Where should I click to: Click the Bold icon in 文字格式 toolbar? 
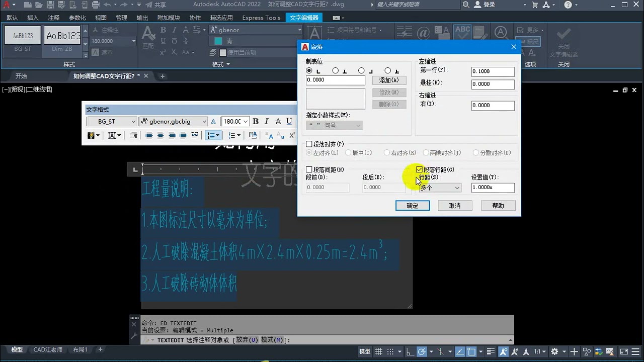pyautogui.click(x=256, y=121)
